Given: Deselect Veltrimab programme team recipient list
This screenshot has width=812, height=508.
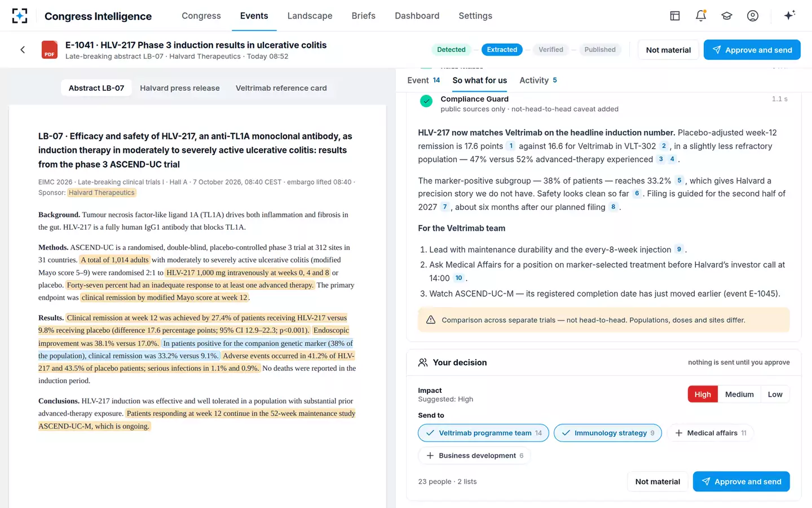Looking at the screenshot, I should point(483,433).
